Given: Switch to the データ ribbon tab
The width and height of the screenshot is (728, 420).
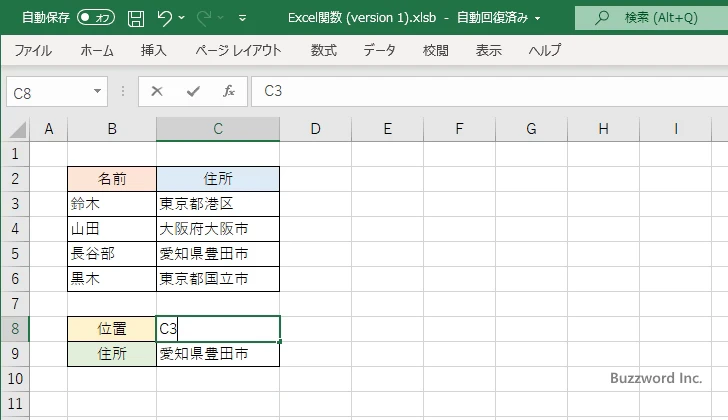Looking at the screenshot, I should pyautogui.click(x=379, y=50).
